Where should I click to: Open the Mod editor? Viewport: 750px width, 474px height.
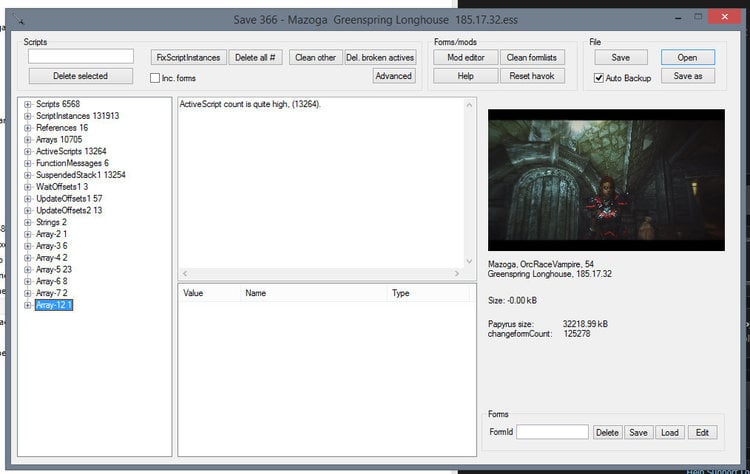pyautogui.click(x=466, y=57)
